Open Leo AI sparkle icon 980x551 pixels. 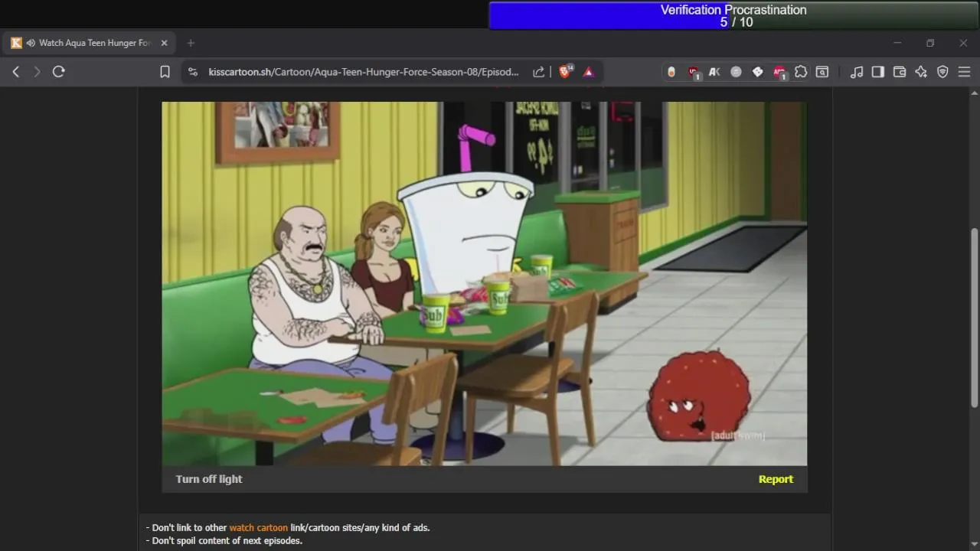pyautogui.click(x=921, y=72)
